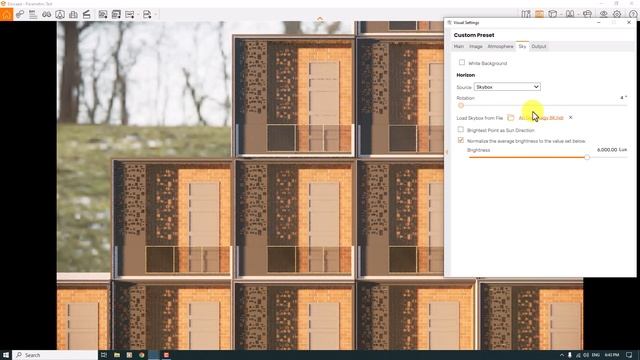
Task: Click the panorama render icon
Action: click(x=130, y=14)
